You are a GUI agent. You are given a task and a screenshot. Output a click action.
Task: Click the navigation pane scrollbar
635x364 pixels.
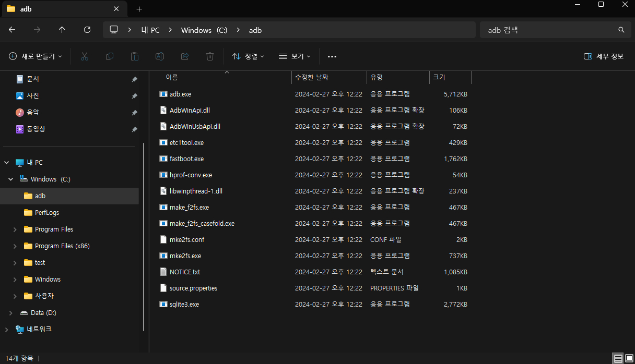coord(144,237)
